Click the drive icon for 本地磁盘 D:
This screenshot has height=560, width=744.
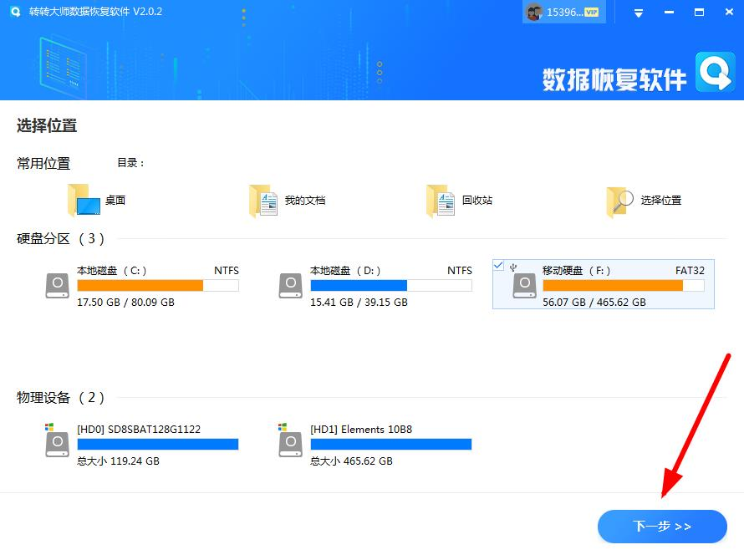(x=290, y=285)
